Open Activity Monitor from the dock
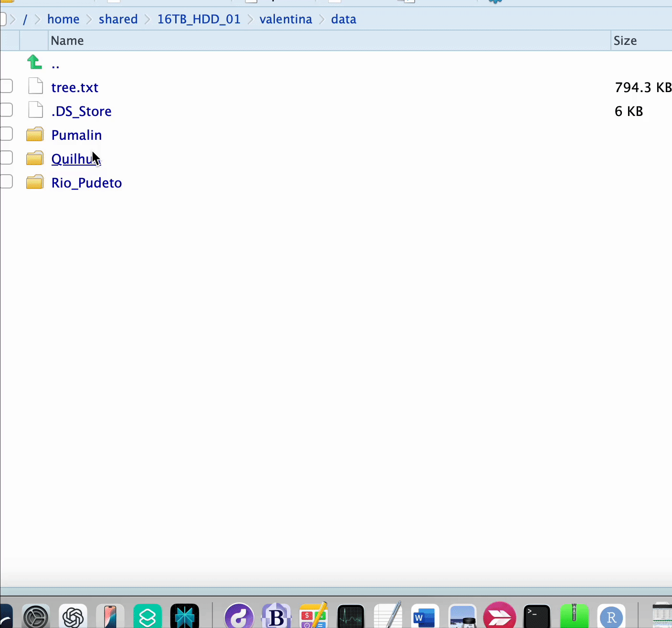The image size is (672, 628). 351,617
